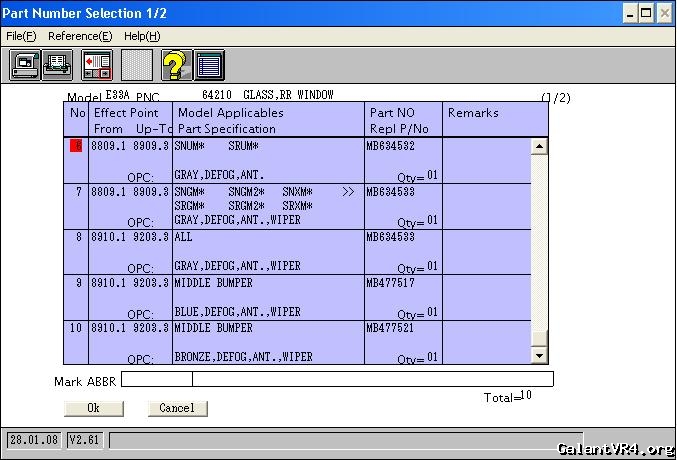Select row 9 part number MB477517
Screen dimensions: 677x460
point(391,283)
